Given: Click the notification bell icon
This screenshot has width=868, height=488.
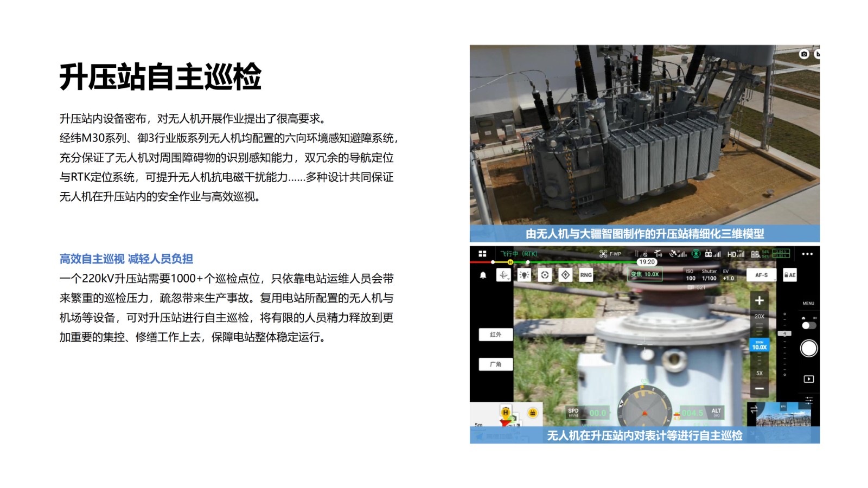Looking at the screenshot, I should pos(483,275).
